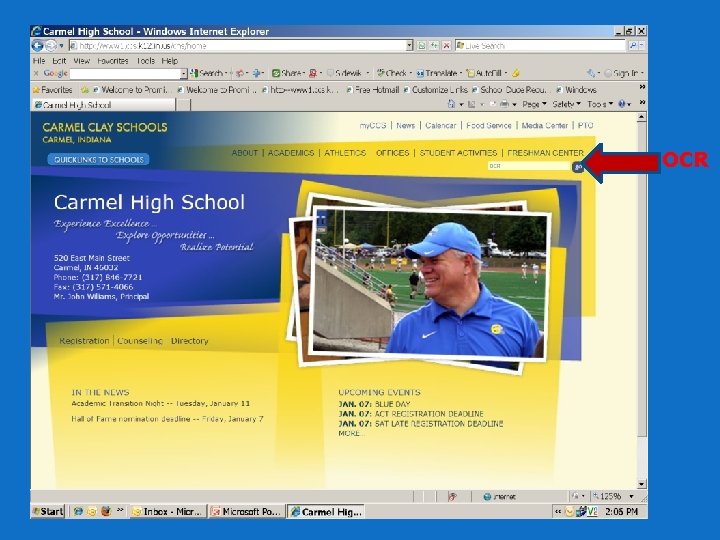
Task: Click the web page's search go button
Action: point(578,167)
